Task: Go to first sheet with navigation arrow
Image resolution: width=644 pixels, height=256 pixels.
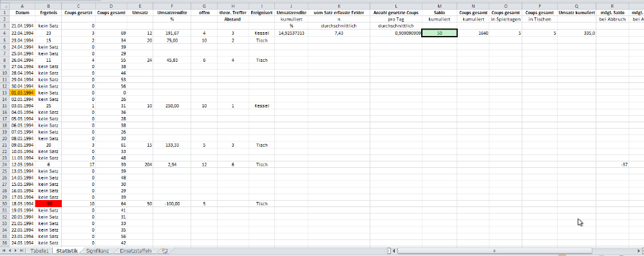Action: pos(4,251)
